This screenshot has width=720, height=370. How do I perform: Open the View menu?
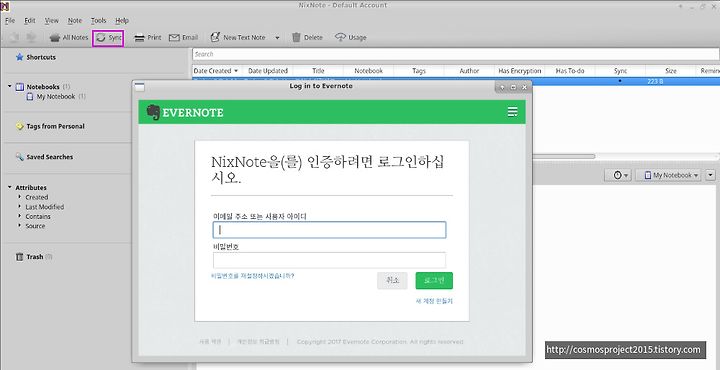[x=51, y=21]
